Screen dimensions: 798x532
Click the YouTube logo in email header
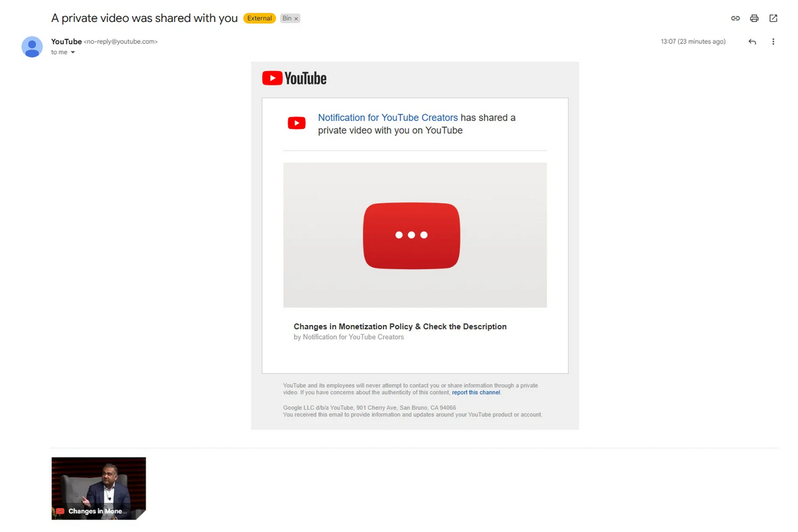coord(294,78)
